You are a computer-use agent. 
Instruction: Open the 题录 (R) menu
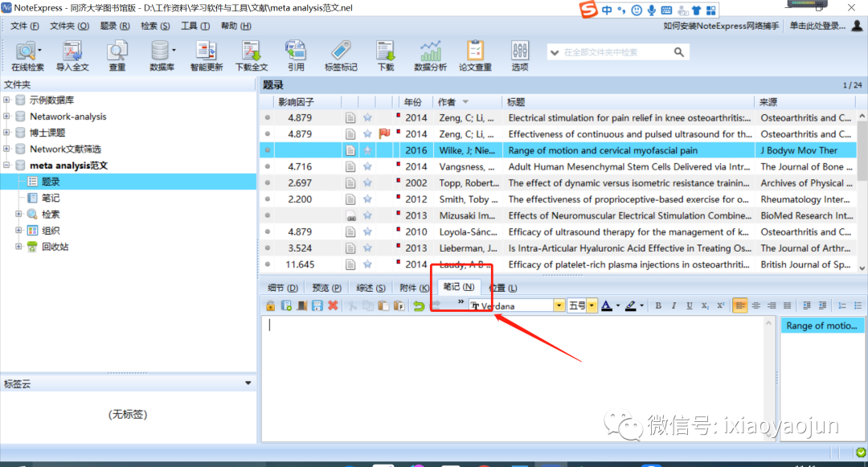click(115, 26)
